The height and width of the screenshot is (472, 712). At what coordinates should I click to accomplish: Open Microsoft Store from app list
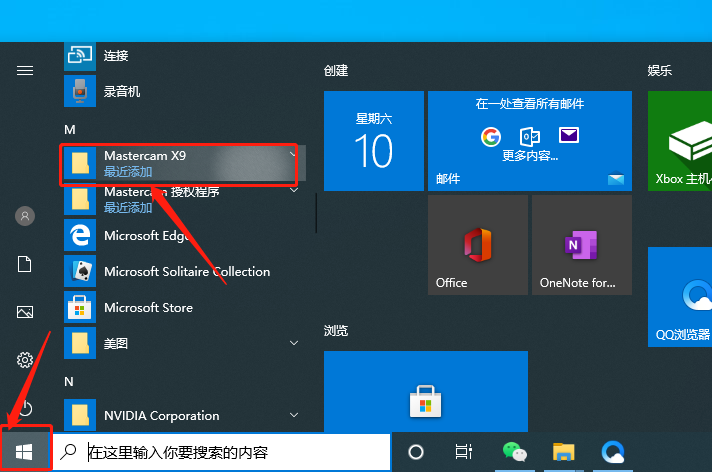pos(184,308)
